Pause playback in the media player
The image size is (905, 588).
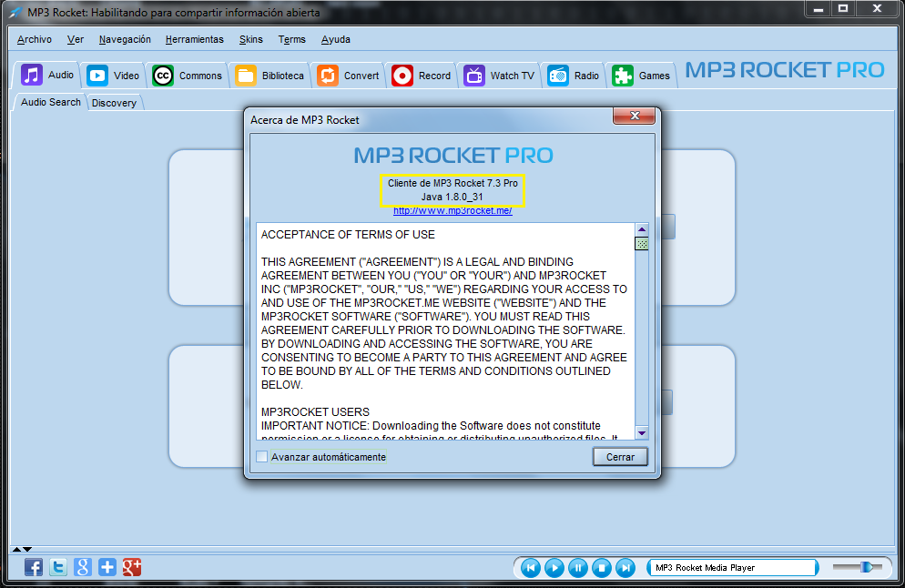pos(578,568)
